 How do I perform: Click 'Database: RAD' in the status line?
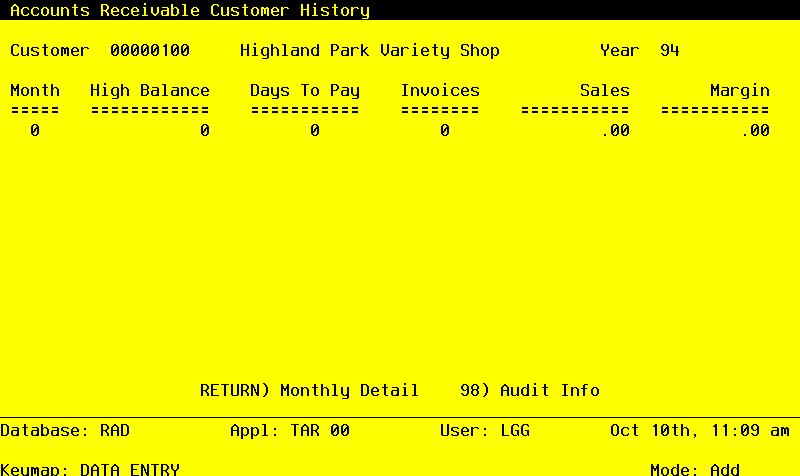pyautogui.click(x=65, y=431)
